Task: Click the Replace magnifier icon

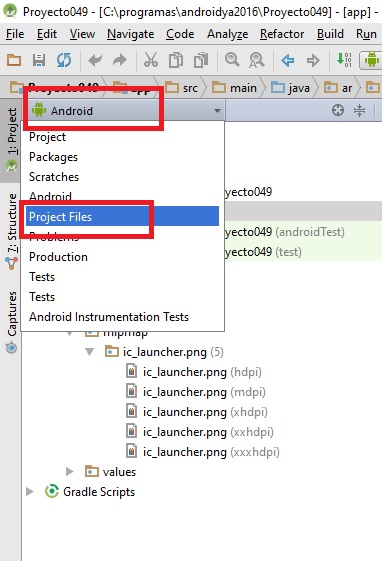Action: [x=257, y=60]
